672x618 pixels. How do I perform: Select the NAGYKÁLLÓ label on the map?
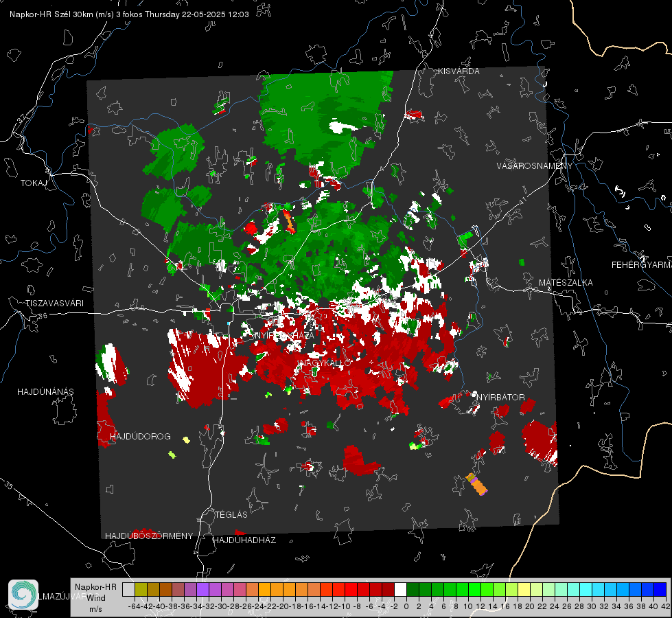325,363
